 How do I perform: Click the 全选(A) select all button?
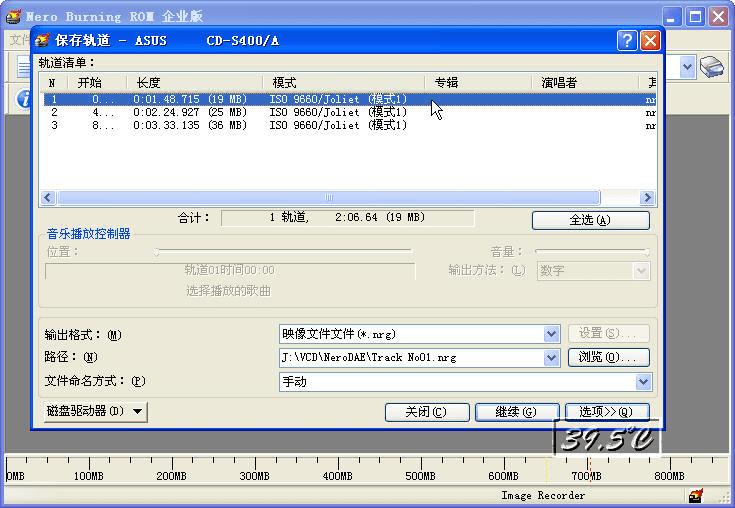(591, 220)
